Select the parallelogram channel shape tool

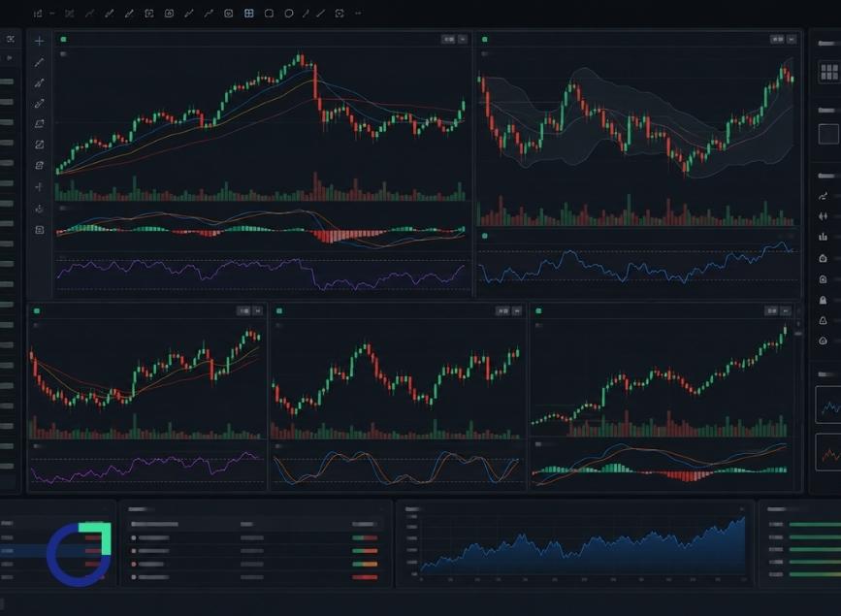pos(39,123)
